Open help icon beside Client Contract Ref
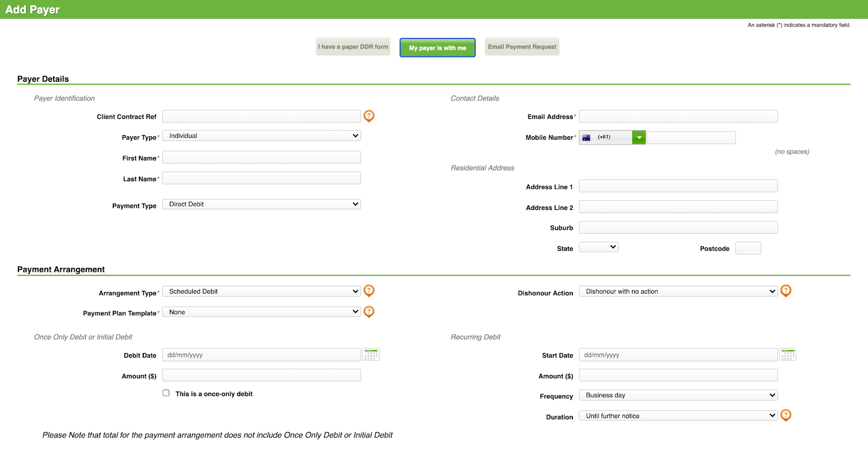The width and height of the screenshot is (868, 453). 369,116
